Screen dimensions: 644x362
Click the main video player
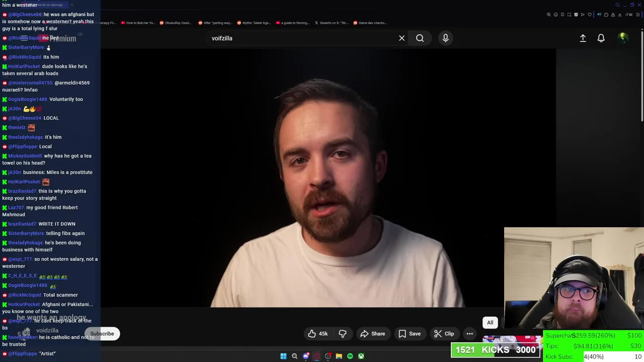tap(328, 178)
